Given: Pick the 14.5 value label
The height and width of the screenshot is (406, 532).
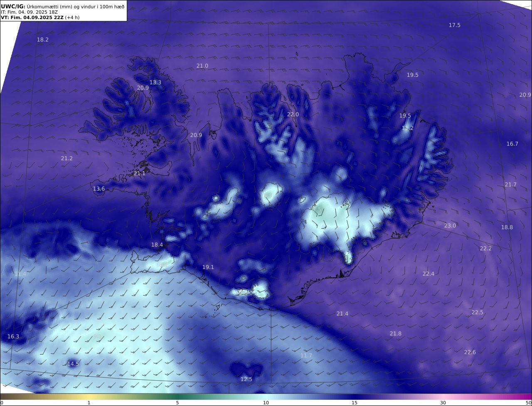Looking at the screenshot, I should 73,364.
